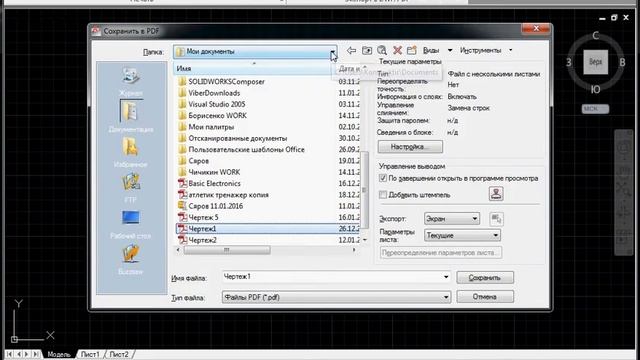Image resolution: width=640 pixels, height=360 pixels.
Task: Click the ViewCube Ю south direction
Action: 596,89
